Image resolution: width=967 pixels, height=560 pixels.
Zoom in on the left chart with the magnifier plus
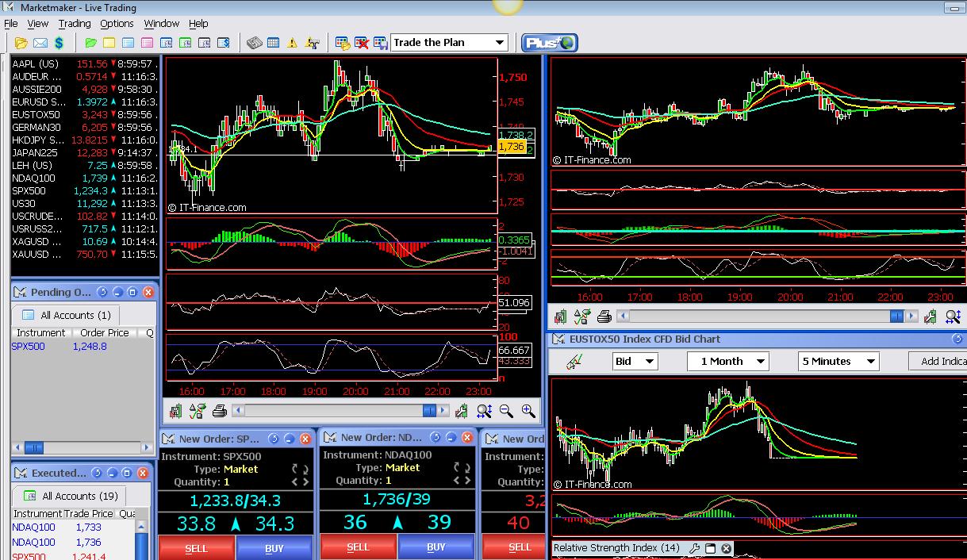528,411
